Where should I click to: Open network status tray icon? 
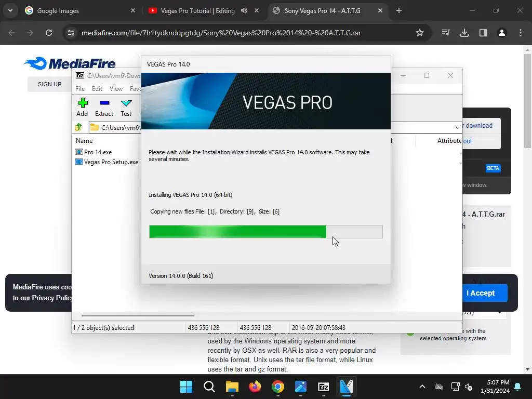tap(455, 387)
